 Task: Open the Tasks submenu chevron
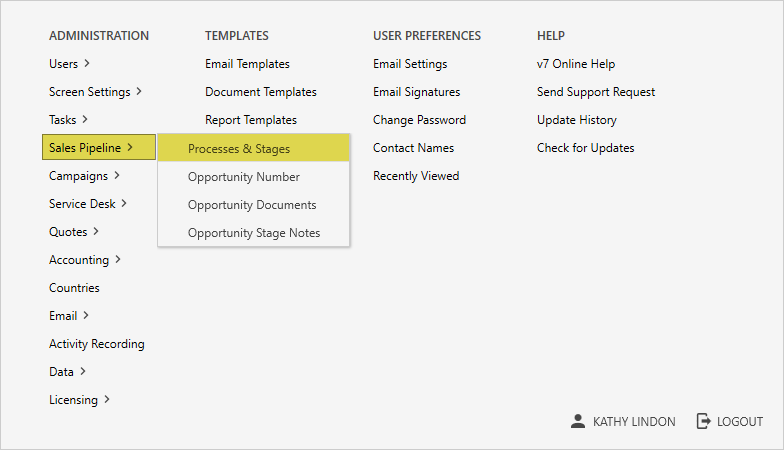(86, 120)
